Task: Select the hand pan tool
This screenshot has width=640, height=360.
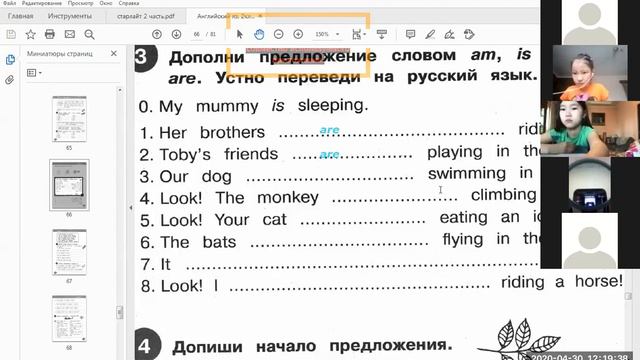Action: 259,34
